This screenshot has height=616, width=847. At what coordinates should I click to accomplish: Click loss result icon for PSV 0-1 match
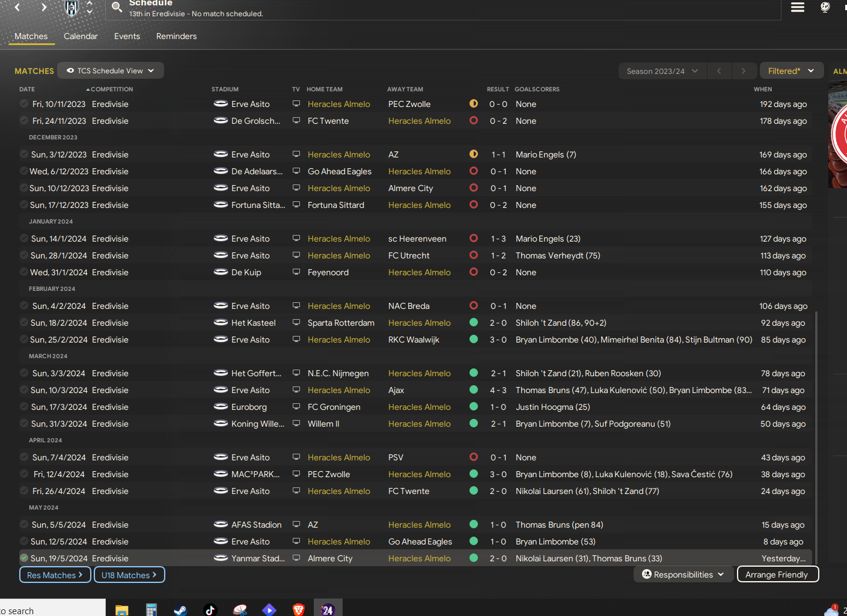click(x=474, y=457)
